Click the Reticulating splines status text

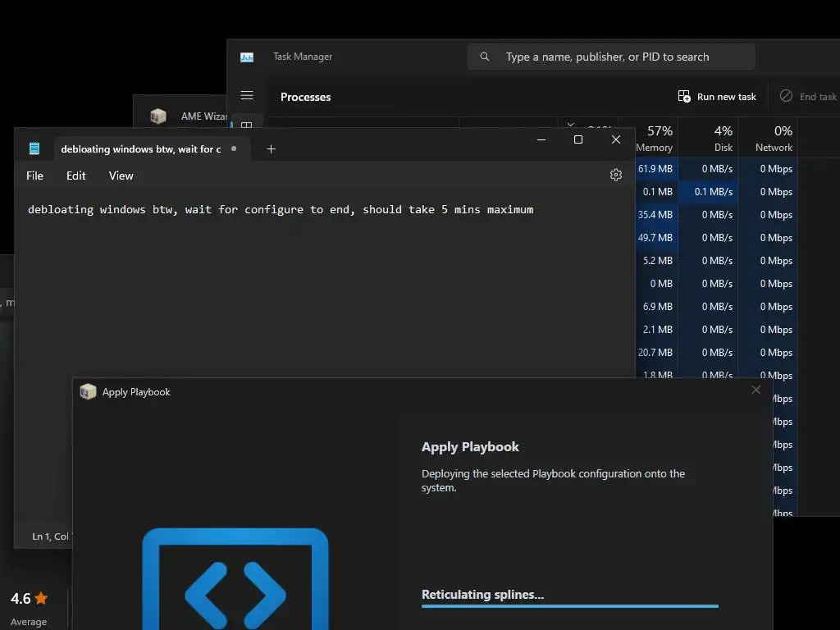tap(482, 595)
